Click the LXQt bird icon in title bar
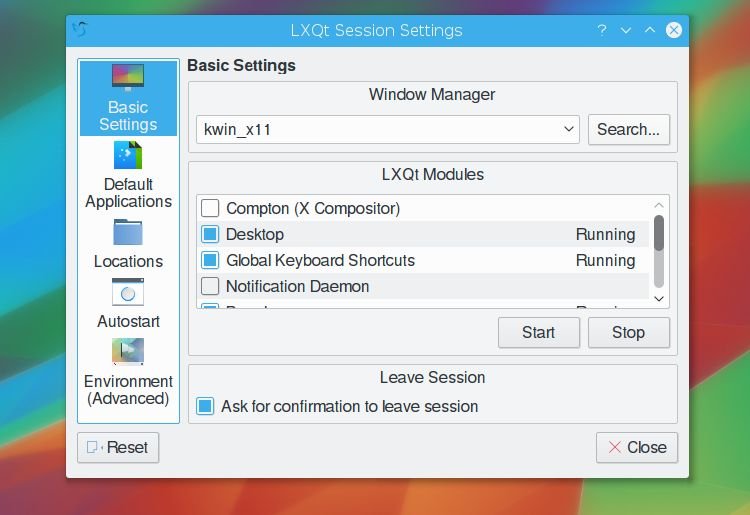 coord(80,30)
